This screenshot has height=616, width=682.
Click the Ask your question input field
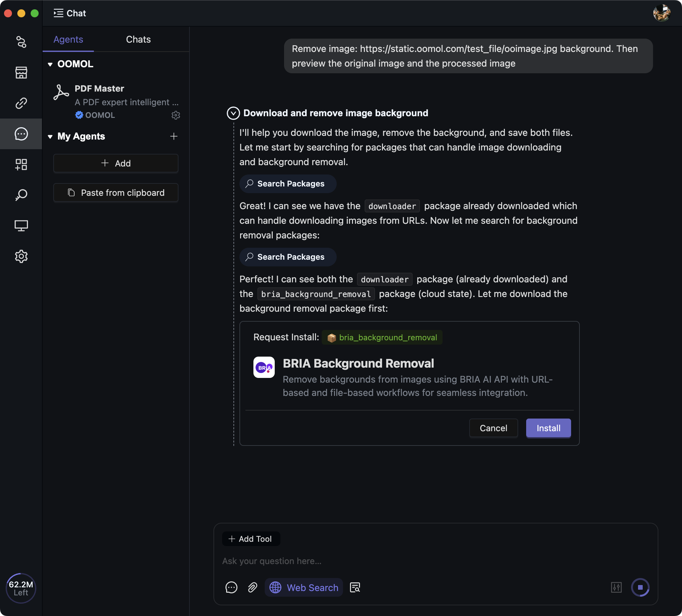[x=406, y=561]
